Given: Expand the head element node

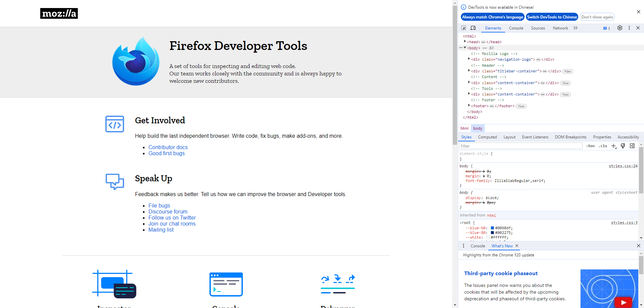Looking at the screenshot, I should (465, 42).
